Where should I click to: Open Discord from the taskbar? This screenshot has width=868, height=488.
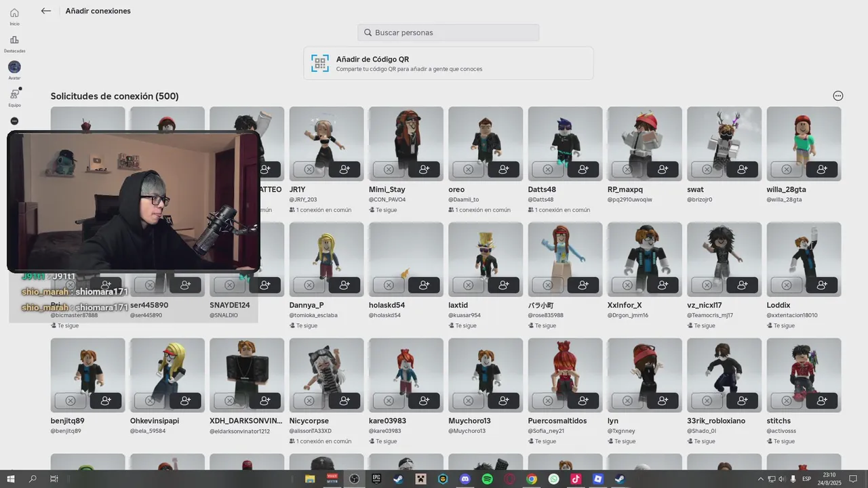[x=465, y=479]
